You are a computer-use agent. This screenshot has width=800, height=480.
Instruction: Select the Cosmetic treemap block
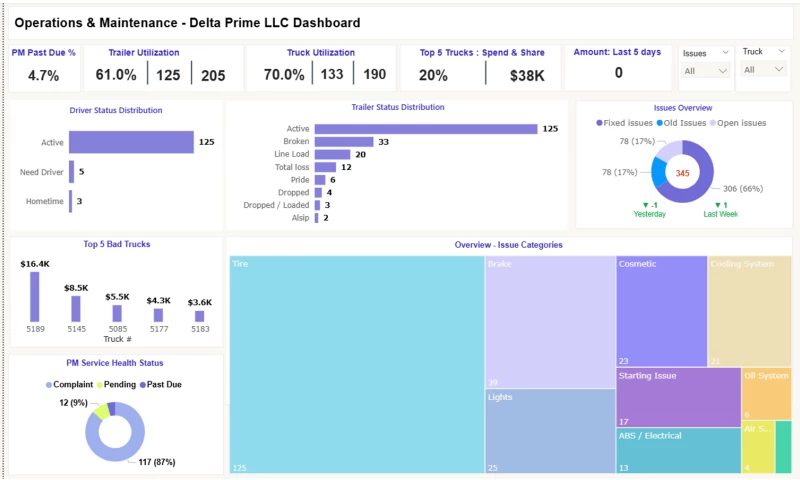click(661, 311)
